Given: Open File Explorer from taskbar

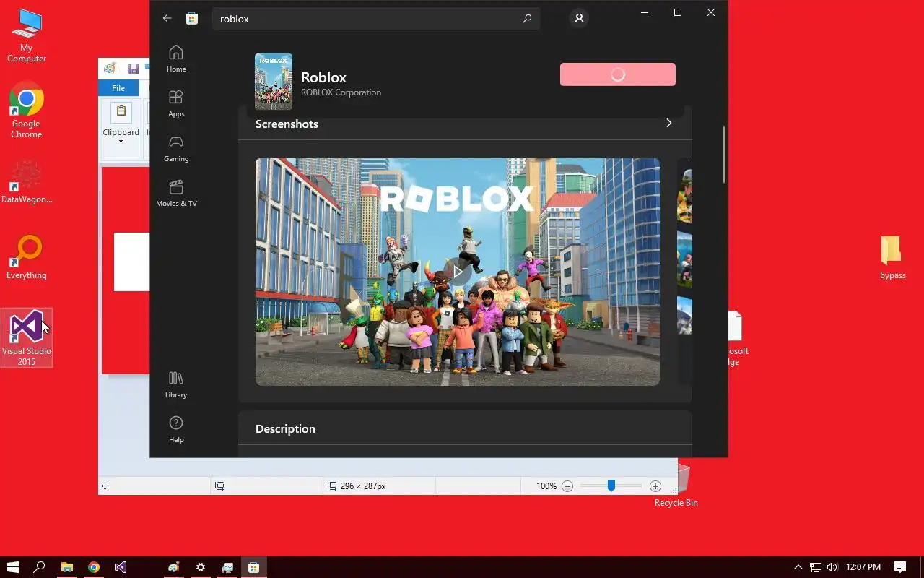Looking at the screenshot, I should click(66, 567).
